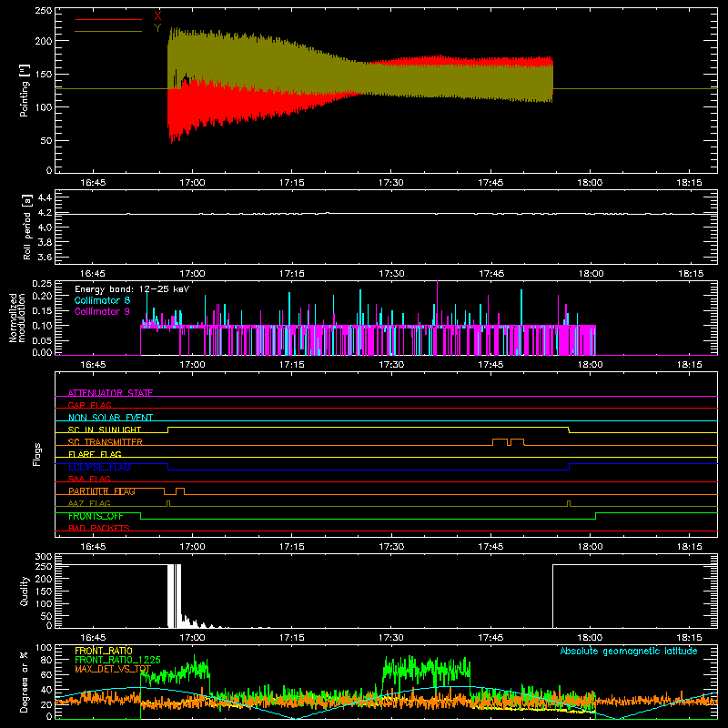Click the 3.6 tick on Roll period axis
728x728 pixels.
pyautogui.click(x=45, y=257)
